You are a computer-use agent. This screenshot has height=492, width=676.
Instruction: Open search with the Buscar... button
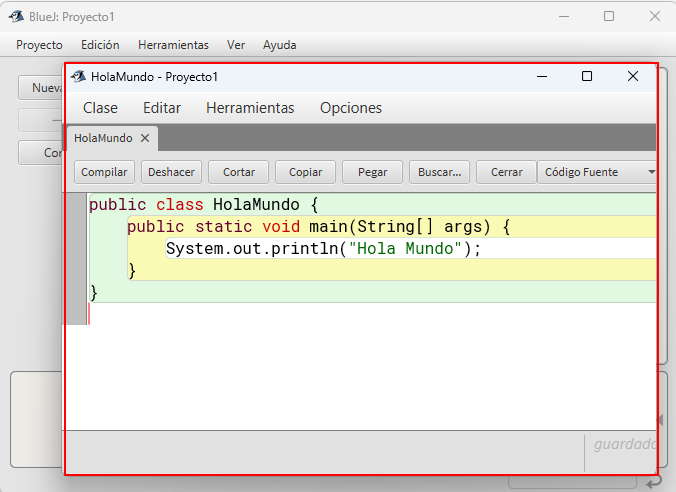coord(439,172)
